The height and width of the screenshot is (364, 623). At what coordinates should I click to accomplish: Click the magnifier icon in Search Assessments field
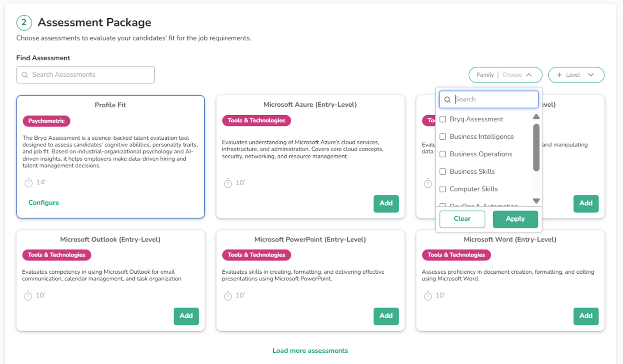tap(25, 75)
